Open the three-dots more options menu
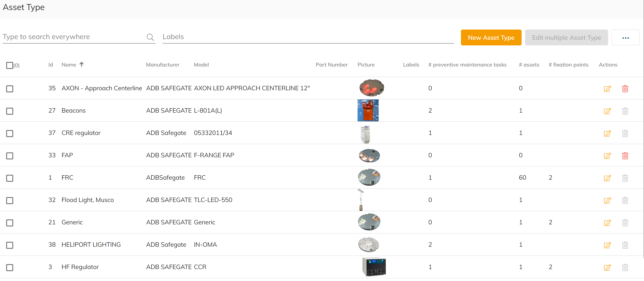The image size is (644, 281). (x=625, y=38)
